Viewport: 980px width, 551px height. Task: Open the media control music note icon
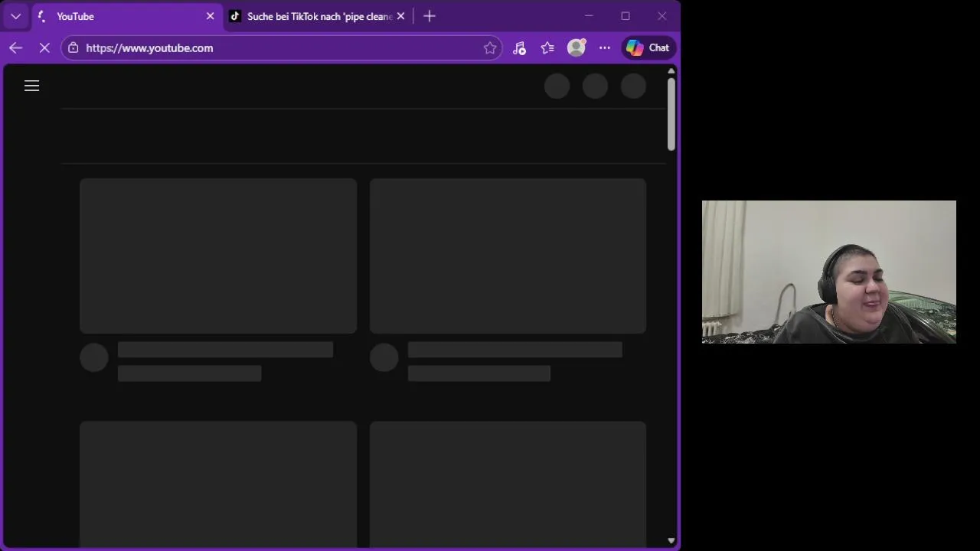pos(519,47)
